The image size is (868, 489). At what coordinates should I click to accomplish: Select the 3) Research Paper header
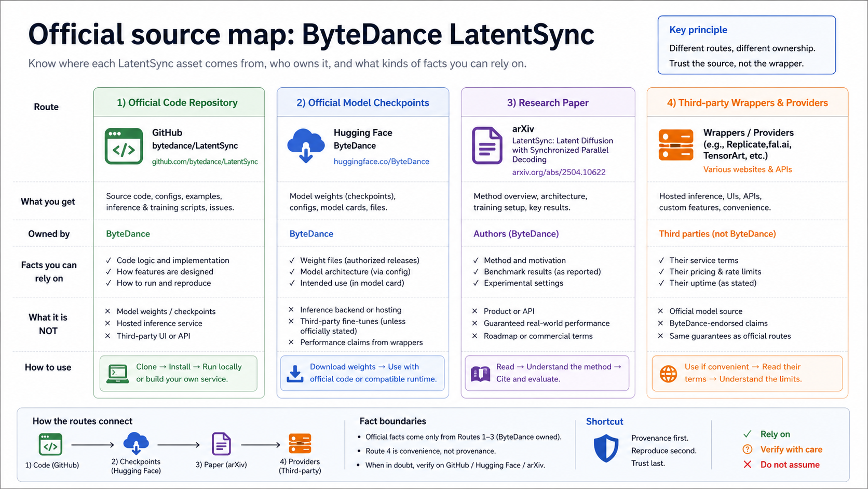pyautogui.click(x=548, y=103)
